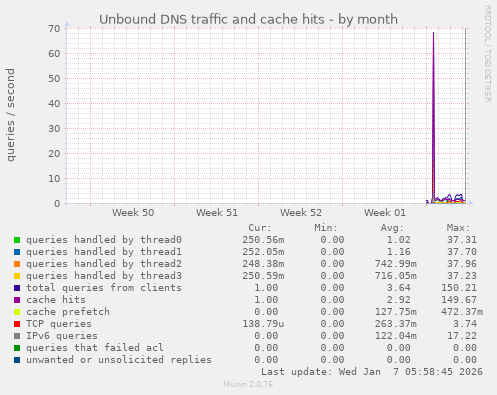Click 'queries handled by thread1' legend label

(104, 252)
